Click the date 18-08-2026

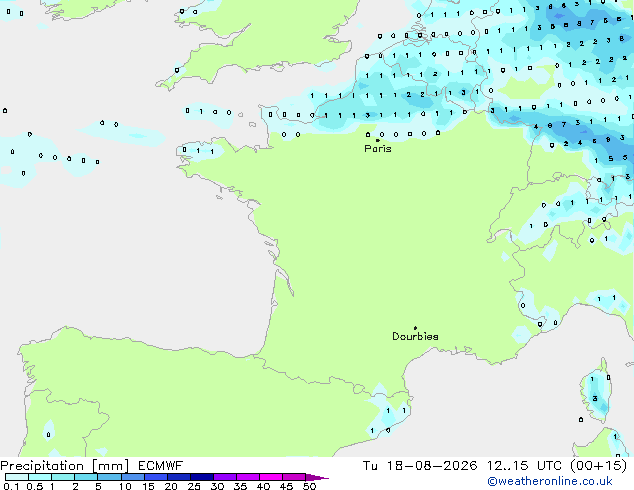432,466
